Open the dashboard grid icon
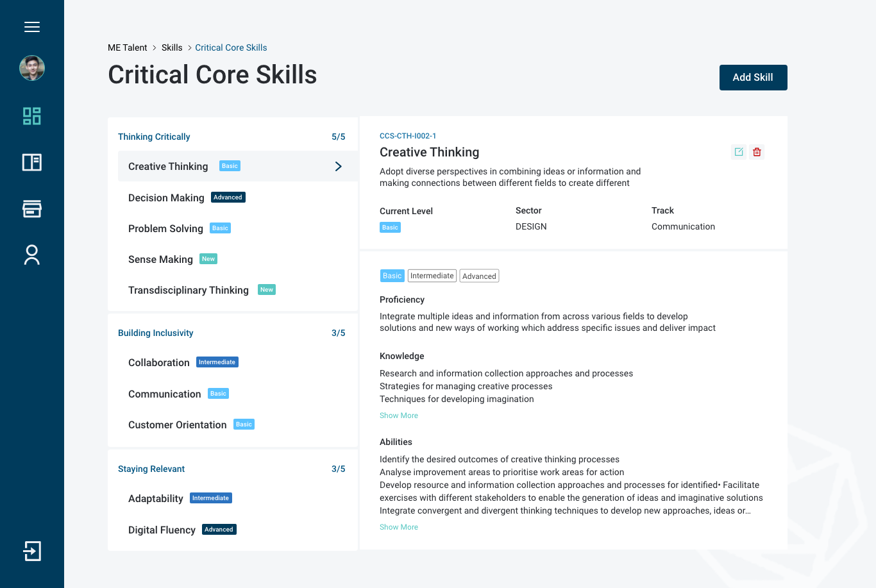 (x=32, y=116)
